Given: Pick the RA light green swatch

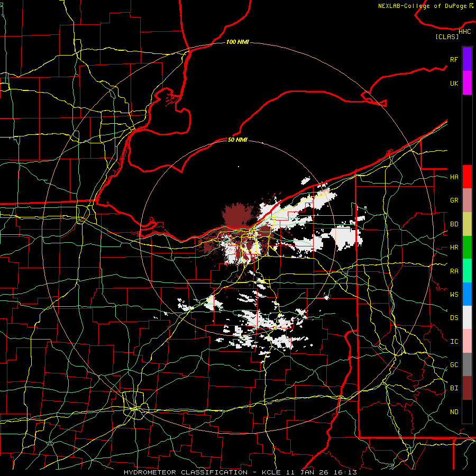Looking at the screenshot, I should (x=467, y=271).
